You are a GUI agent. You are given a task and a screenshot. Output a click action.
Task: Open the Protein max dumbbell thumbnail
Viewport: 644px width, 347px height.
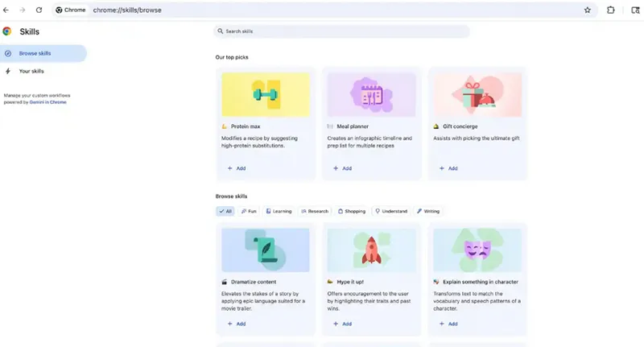[x=266, y=95]
